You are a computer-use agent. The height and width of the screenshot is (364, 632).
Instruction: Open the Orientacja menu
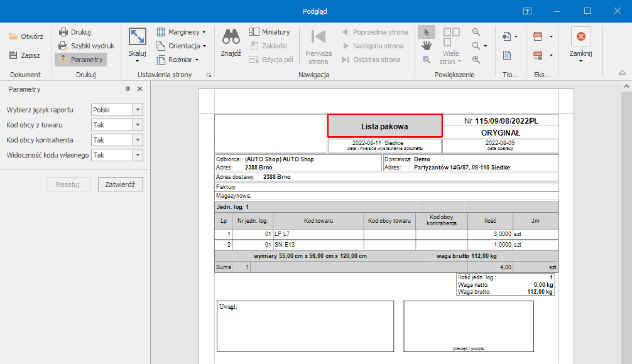tap(182, 46)
